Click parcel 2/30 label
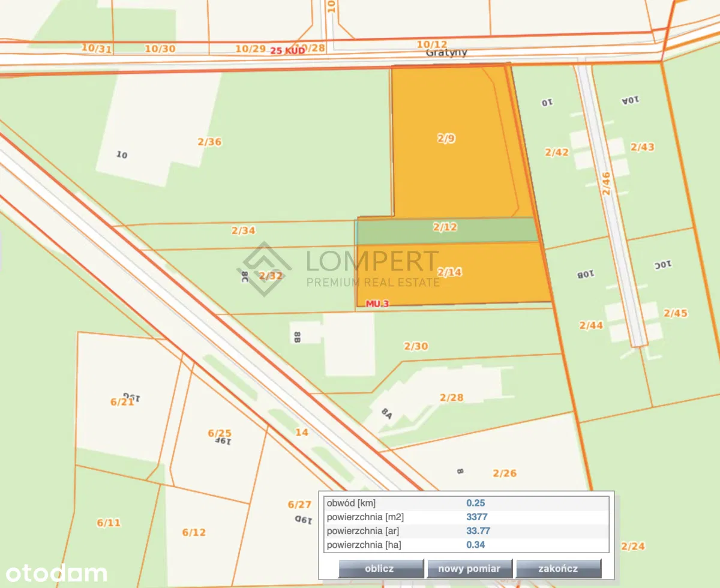The height and width of the screenshot is (588, 720). pyautogui.click(x=416, y=346)
